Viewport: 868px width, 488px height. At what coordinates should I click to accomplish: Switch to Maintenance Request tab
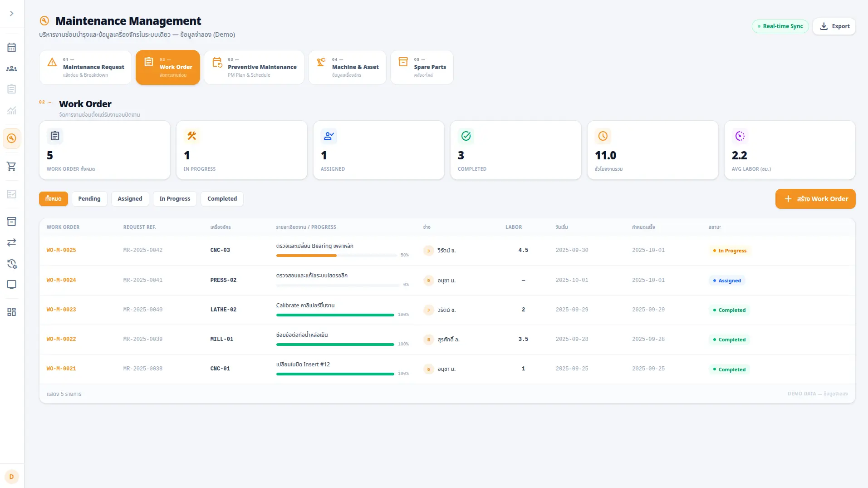(85, 67)
